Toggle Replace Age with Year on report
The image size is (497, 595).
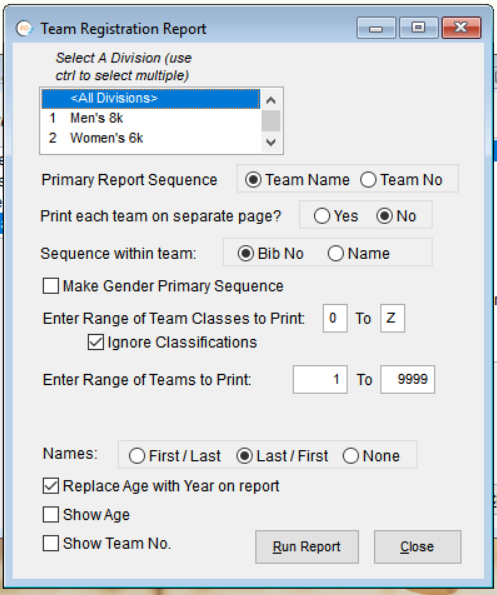(x=161, y=486)
